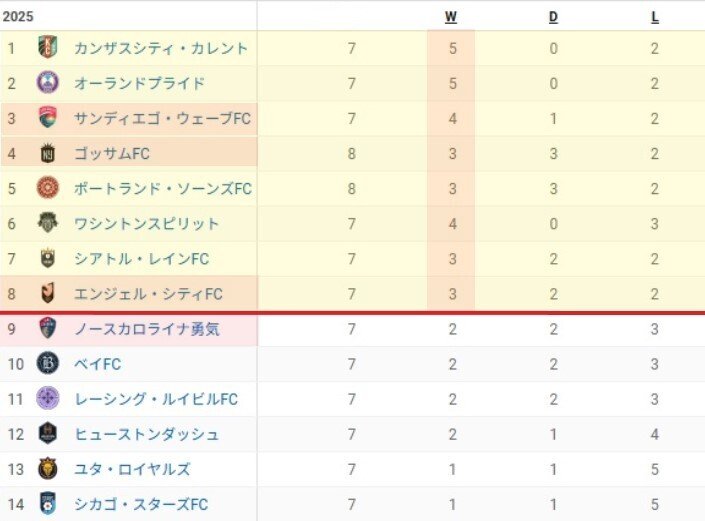705x521 pixels.
Task: Click the Washington Spirit team crest
Action: (x=47, y=223)
